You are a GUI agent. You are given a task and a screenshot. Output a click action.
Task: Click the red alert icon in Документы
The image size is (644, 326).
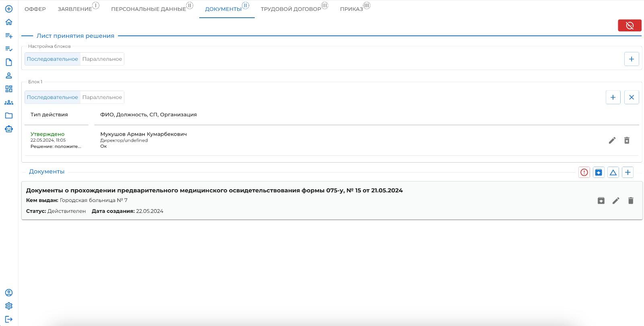click(584, 172)
